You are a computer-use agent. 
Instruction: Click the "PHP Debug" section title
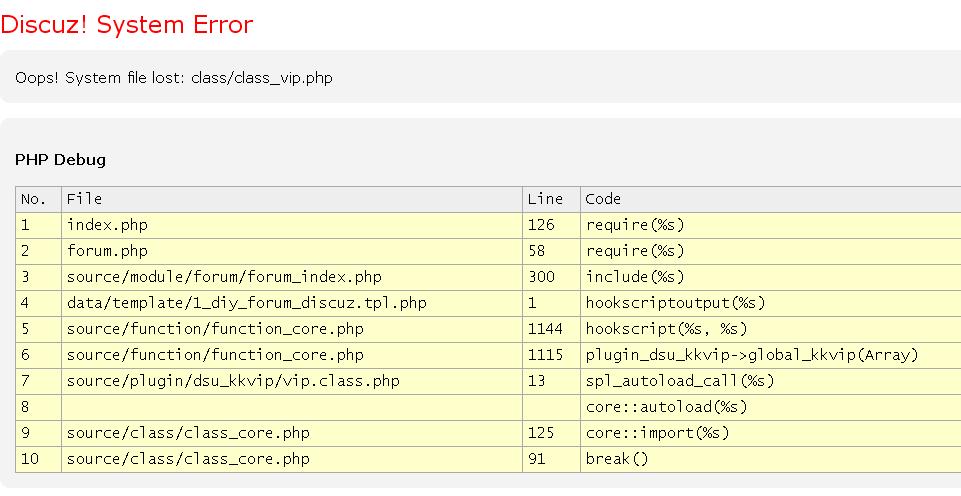click(x=60, y=159)
